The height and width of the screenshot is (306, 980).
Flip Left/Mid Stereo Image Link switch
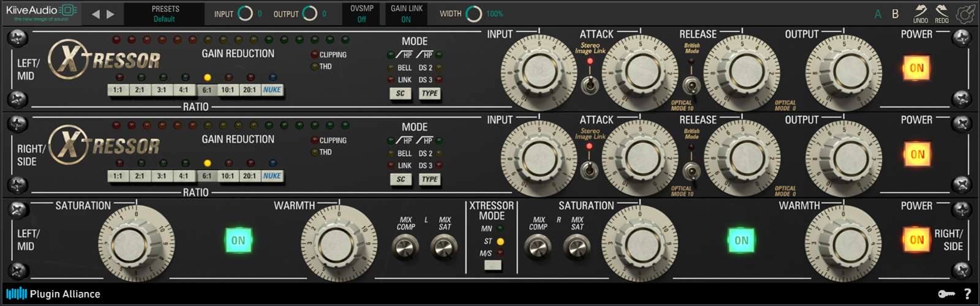(x=590, y=84)
